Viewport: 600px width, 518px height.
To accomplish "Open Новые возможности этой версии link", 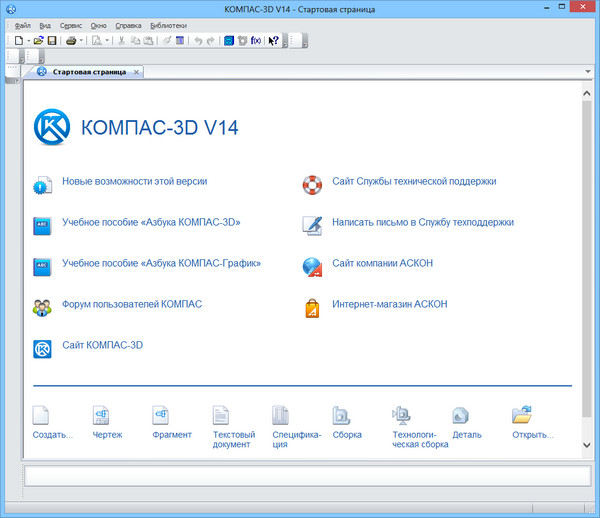I will [x=135, y=181].
